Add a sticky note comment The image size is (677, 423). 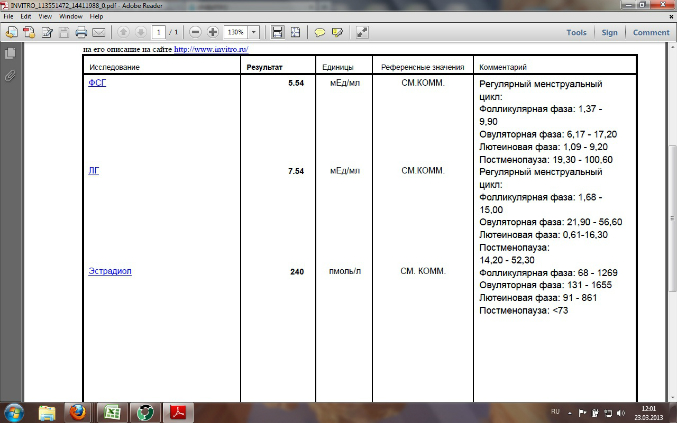click(x=320, y=32)
